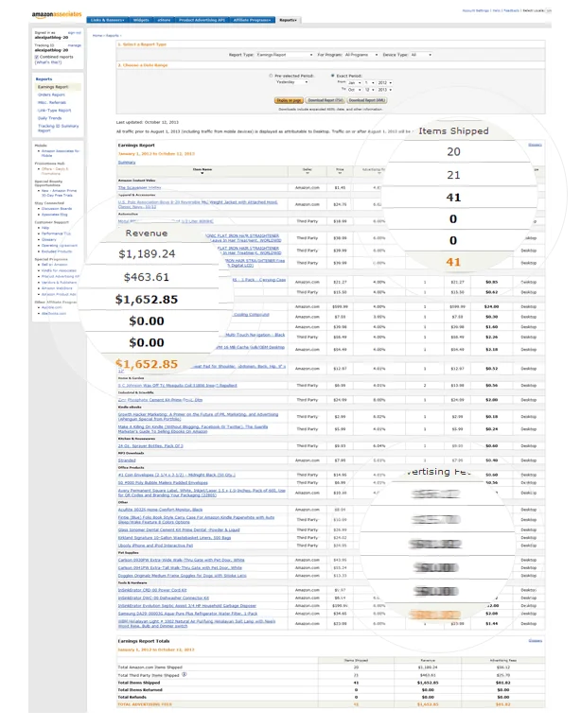Image resolution: width=581 pixels, height=728 pixels.
Task: Open Daily Trends in the sidebar
Action: coord(49,118)
